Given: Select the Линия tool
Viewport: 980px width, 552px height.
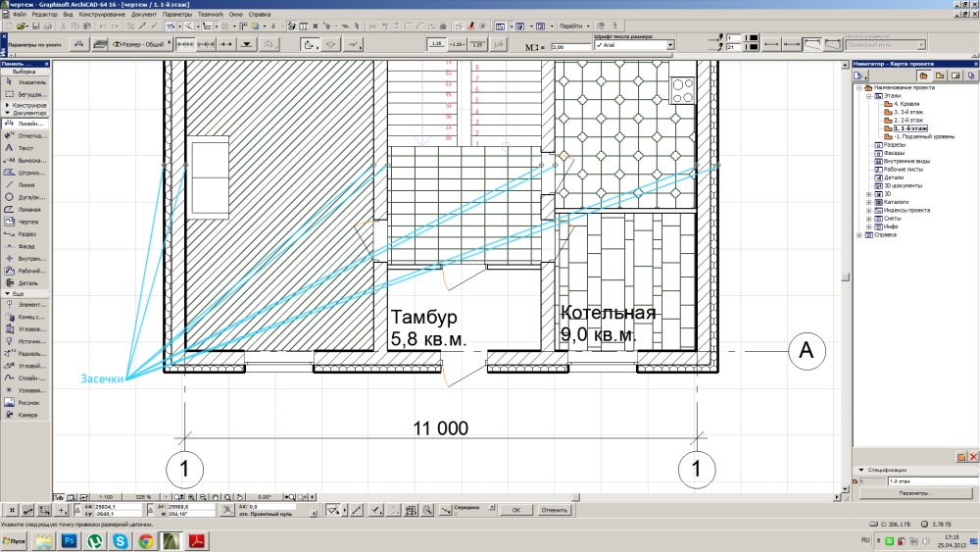Looking at the screenshot, I should pyautogui.click(x=25, y=185).
